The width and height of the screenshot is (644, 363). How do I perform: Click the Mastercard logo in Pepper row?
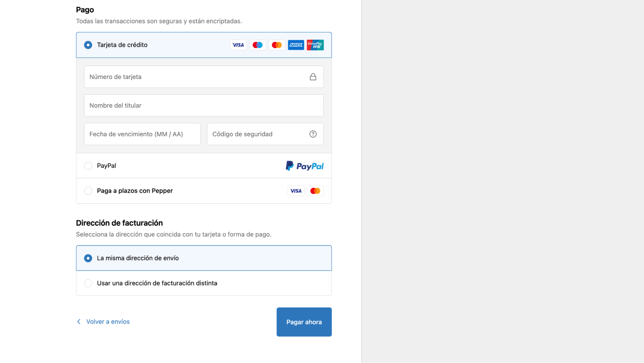tap(315, 191)
